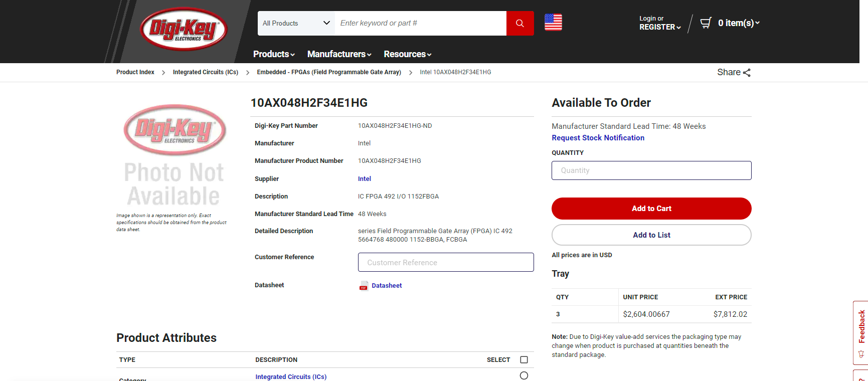Click the Digi-Key Electronics header logo

184,29
